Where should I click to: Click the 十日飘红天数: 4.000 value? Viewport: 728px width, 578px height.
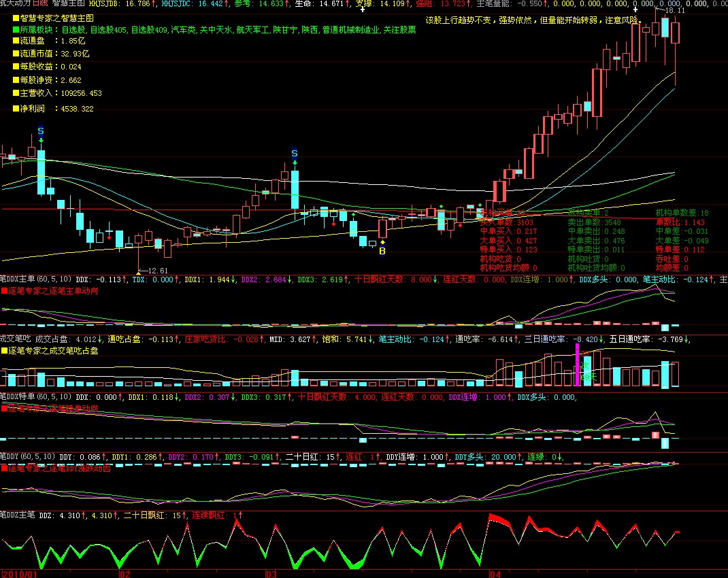coord(337,397)
